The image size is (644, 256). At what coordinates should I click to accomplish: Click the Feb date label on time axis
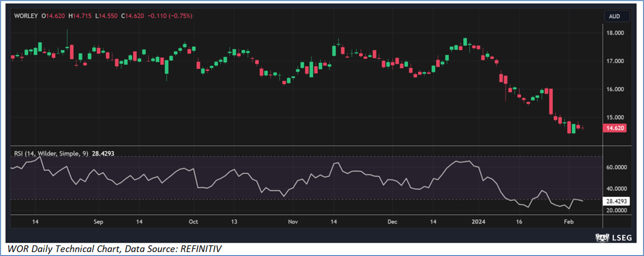click(x=570, y=222)
